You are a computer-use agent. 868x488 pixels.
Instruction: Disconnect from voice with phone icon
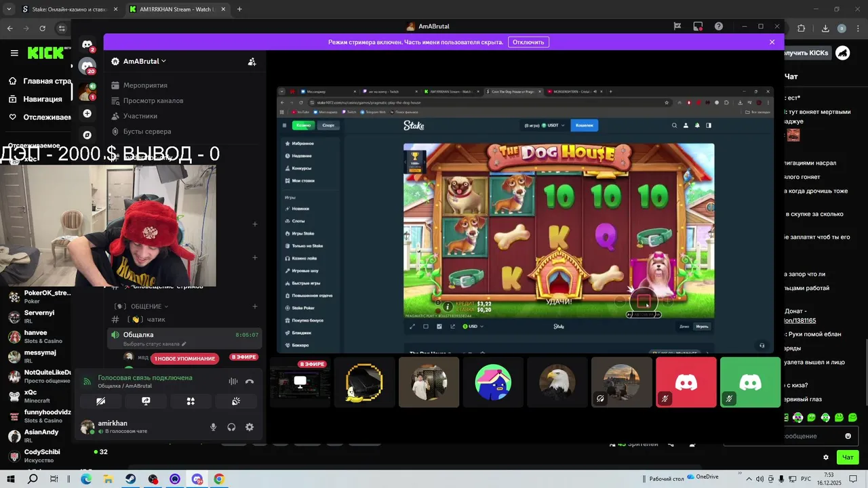[x=250, y=382]
